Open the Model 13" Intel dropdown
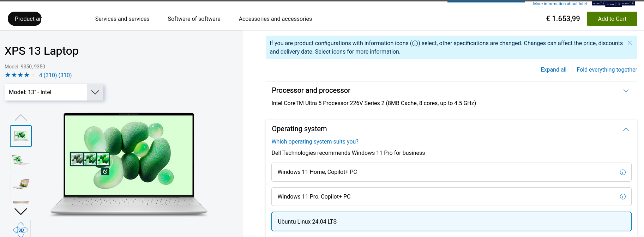 pos(54,92)
